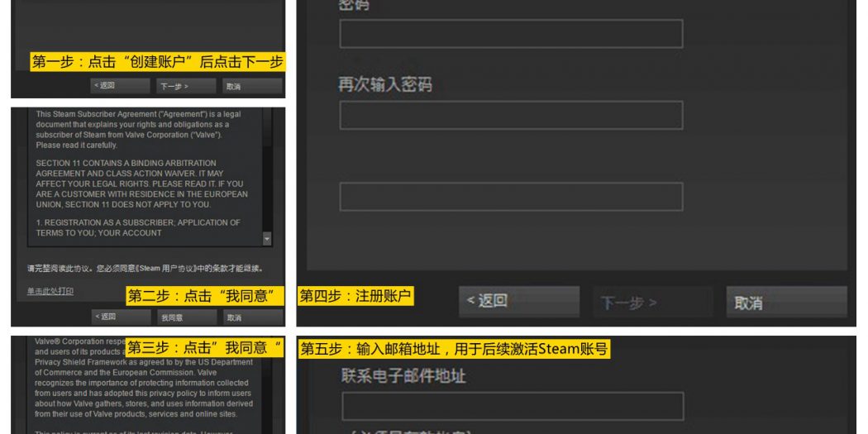Click 我同意 button below the subscriber agreement
The image size is (868, 434).
pyautogui.click(x=187, y=317)
